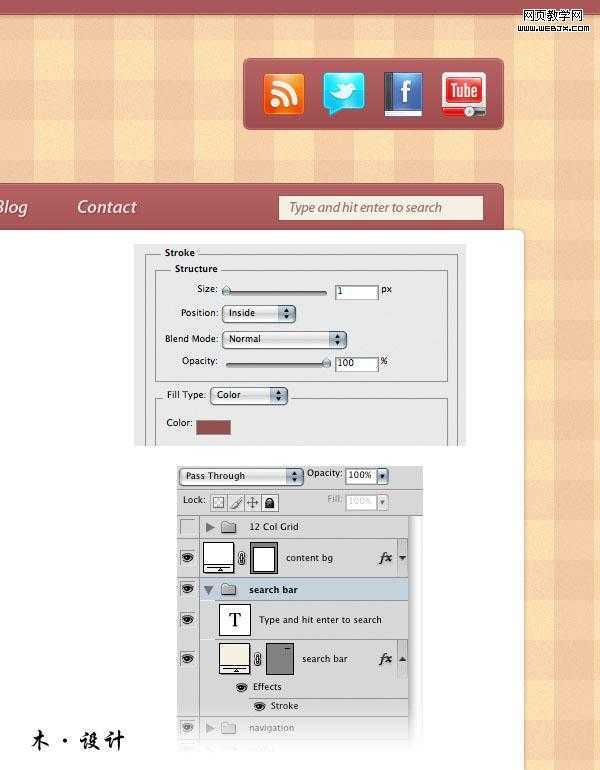The image size is (600, 770).
Task: Hide the navigation group
Action: coord(188,727)
